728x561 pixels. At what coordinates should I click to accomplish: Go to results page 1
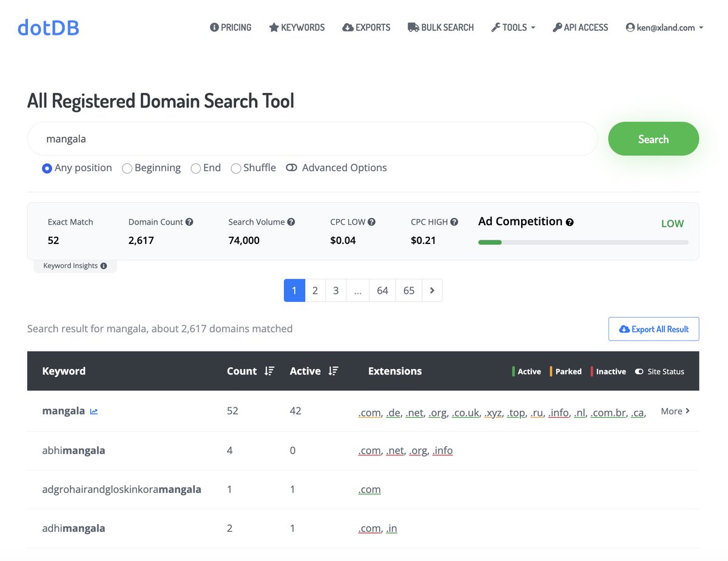tap(294, 291)
